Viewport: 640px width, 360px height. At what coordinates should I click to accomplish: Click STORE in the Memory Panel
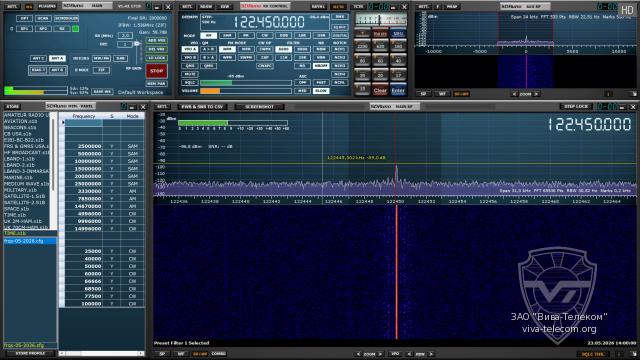(x=13, y=107)
